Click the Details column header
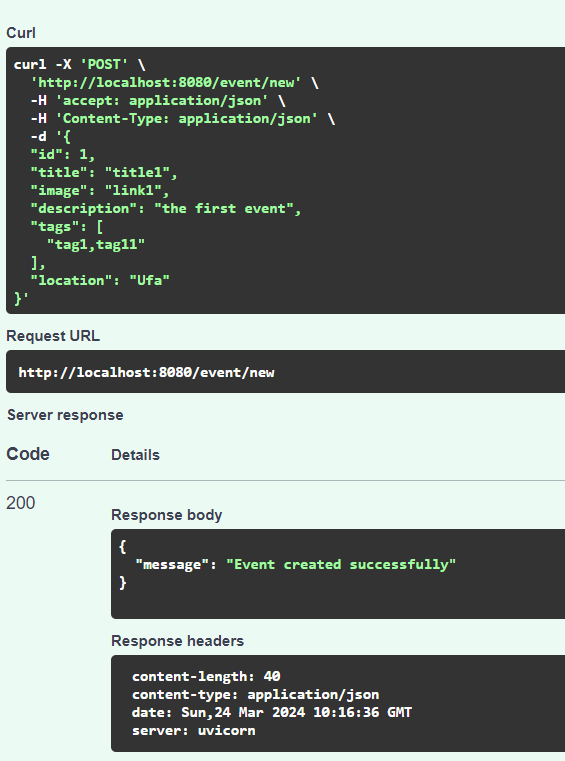The height and width of the screenshot is (761, 565). tap(135, 455)
